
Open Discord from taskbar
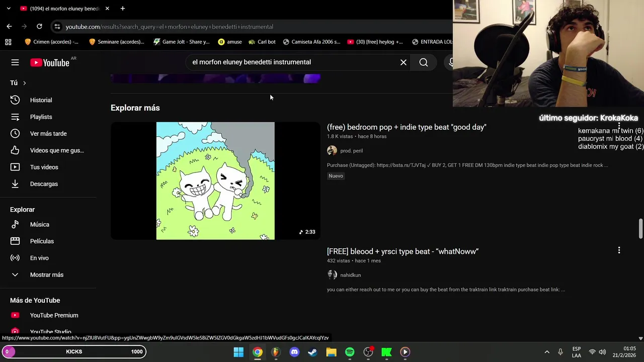click(294, 352)
